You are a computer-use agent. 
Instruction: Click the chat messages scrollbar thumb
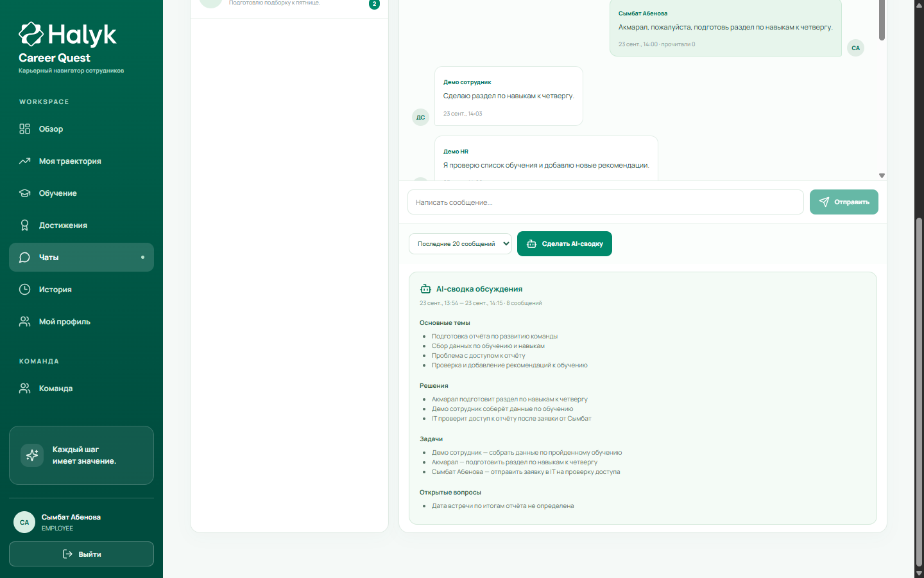point(882,21)
